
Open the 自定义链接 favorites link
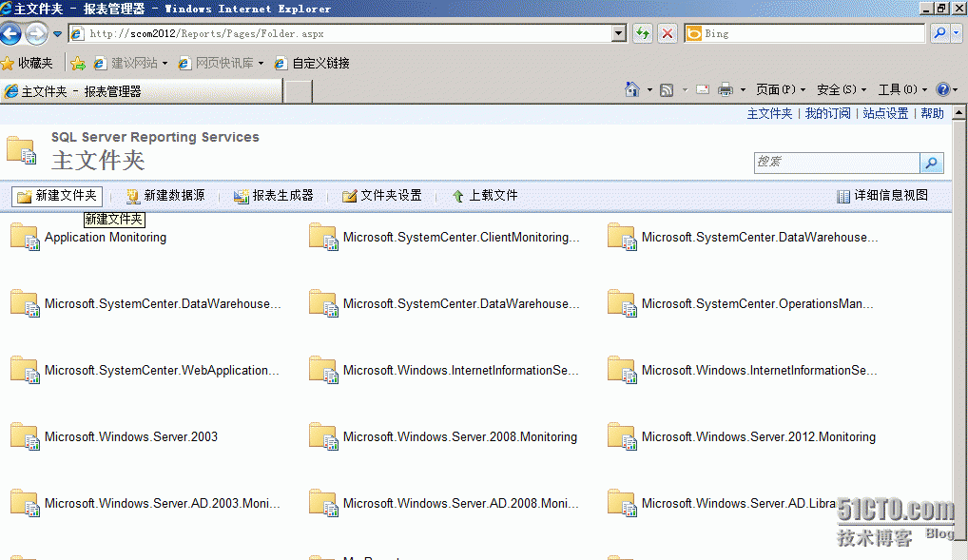coord(313,63)
